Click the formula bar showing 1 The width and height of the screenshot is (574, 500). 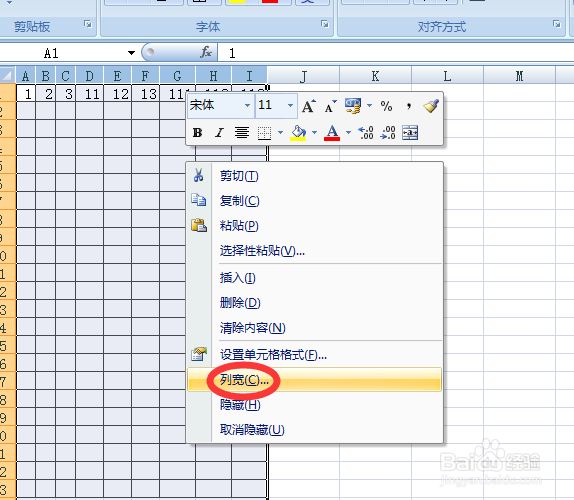click(396, 53)
